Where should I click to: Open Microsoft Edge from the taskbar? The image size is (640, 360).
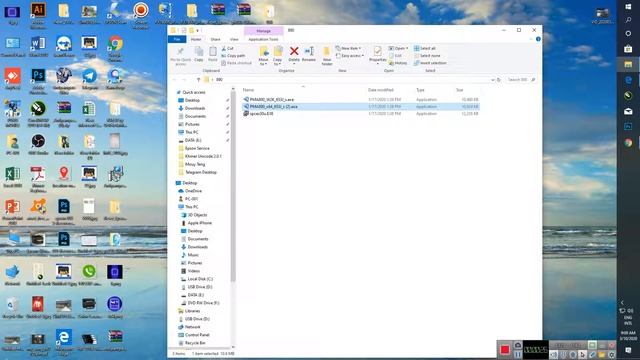(x=628, y=80)
